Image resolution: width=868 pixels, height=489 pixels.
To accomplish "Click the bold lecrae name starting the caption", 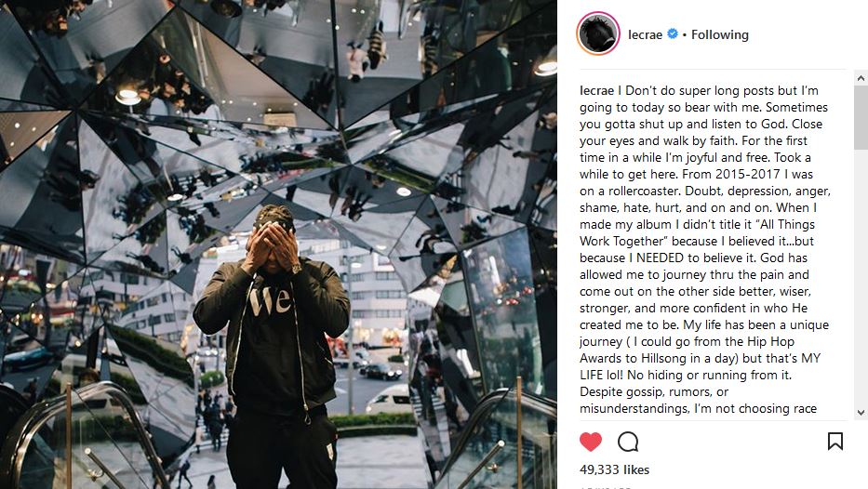I will [x=596, y=90].
